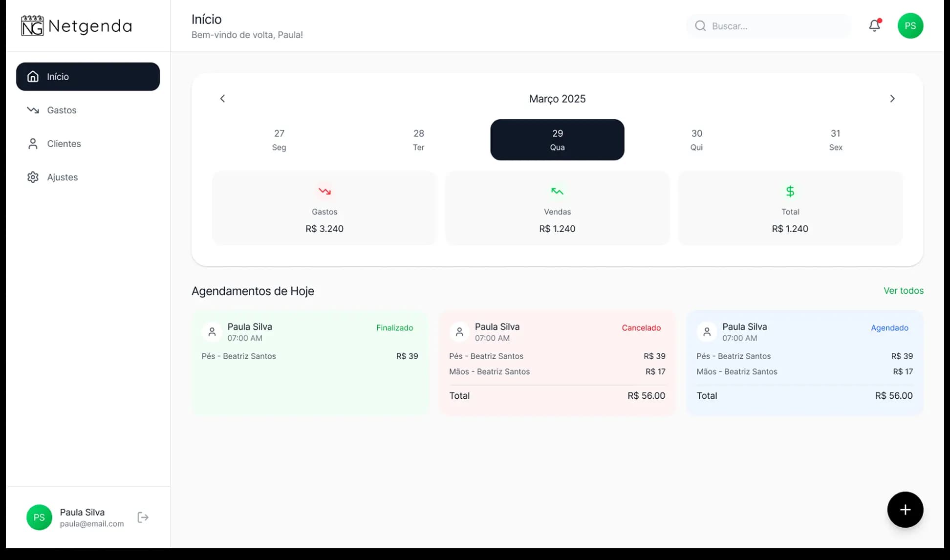Click the red Gastos trend icon in card
The height and width of the screenshot is (560, 950).
click(x=324, y=192)
